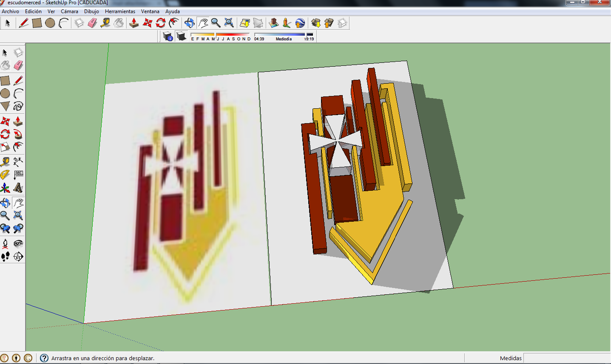Select the Walk footprints tool
This screenshot has width=611, height=364.
[5, 257]
